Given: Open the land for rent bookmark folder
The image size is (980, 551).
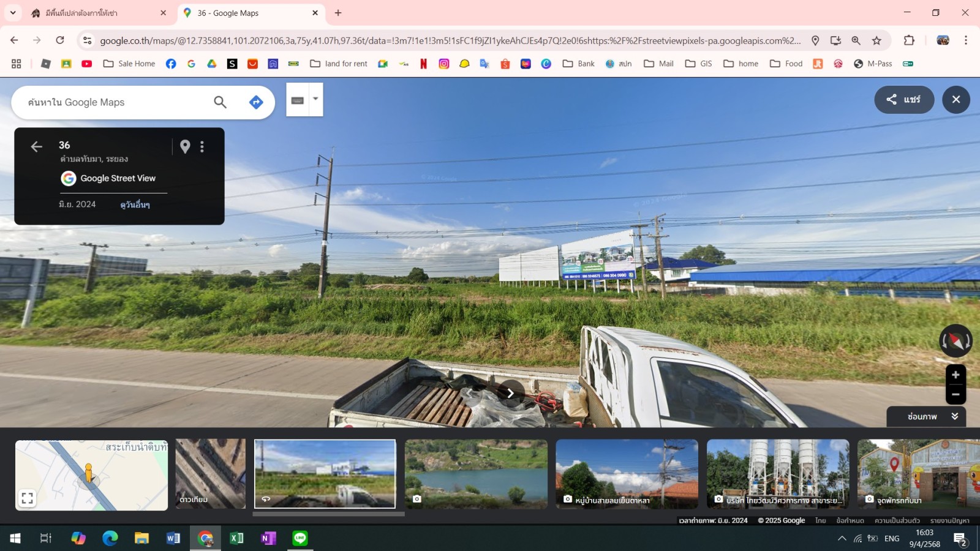Looking at the screenshot, I should coord(339,64).
